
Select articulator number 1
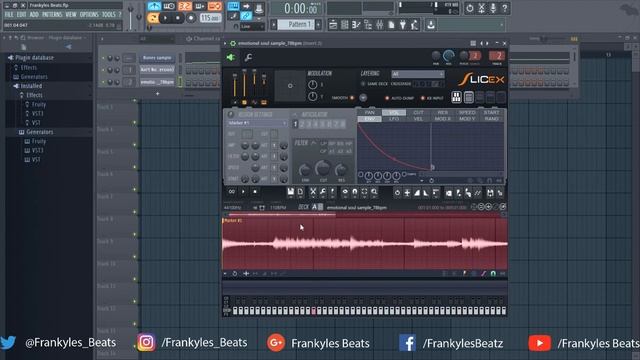pos(295,124)
